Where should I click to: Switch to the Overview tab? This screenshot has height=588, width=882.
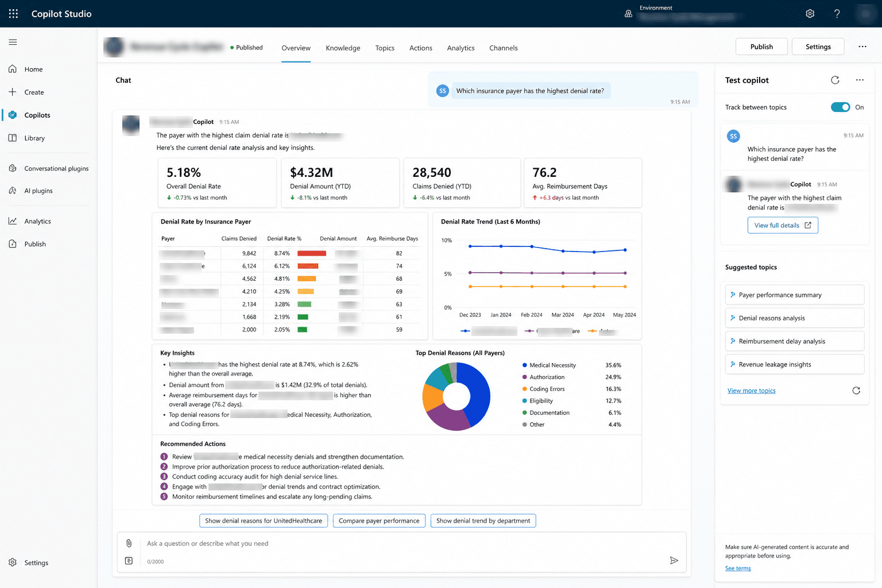click(296, 48)
